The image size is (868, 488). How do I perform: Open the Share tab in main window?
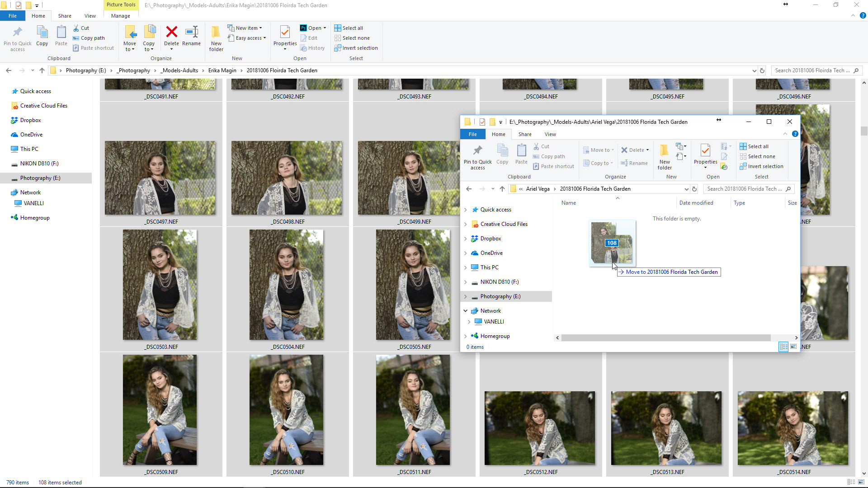65,16
